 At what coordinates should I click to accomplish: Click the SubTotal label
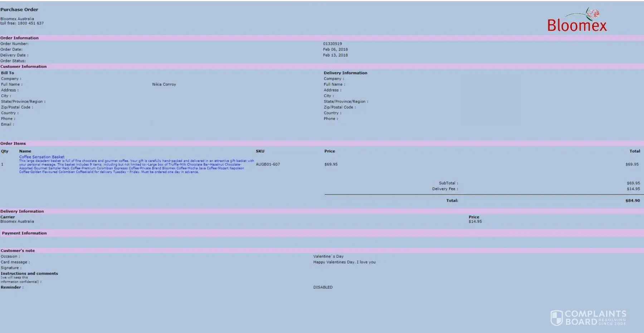[448, 183]
